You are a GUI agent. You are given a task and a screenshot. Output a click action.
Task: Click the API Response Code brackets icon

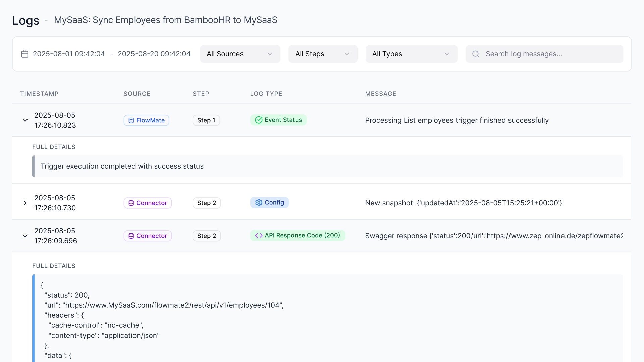[258, 236]
